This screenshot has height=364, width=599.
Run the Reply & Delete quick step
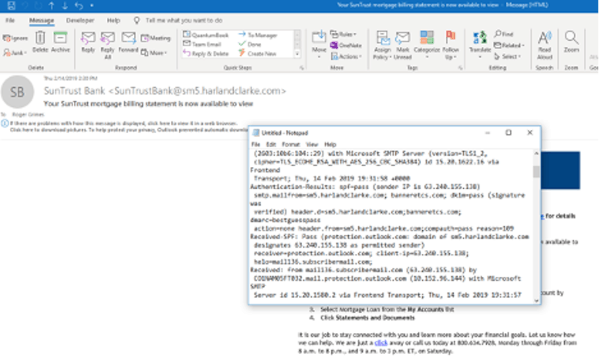(x=206, y=53)
